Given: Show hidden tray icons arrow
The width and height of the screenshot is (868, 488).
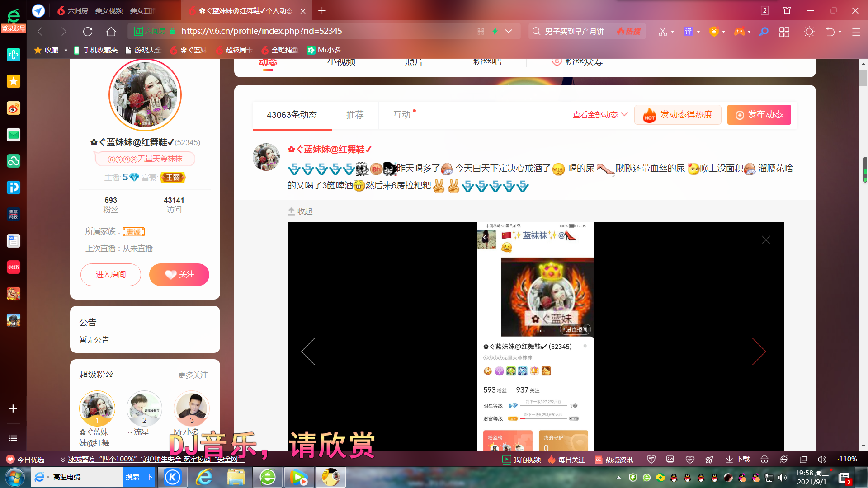Looking at the screenshot, I should pos(618,477).
